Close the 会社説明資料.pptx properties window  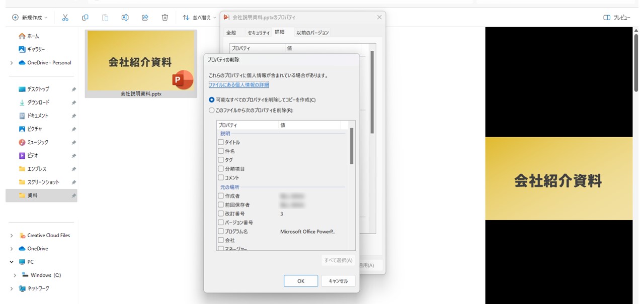[379, 17]
